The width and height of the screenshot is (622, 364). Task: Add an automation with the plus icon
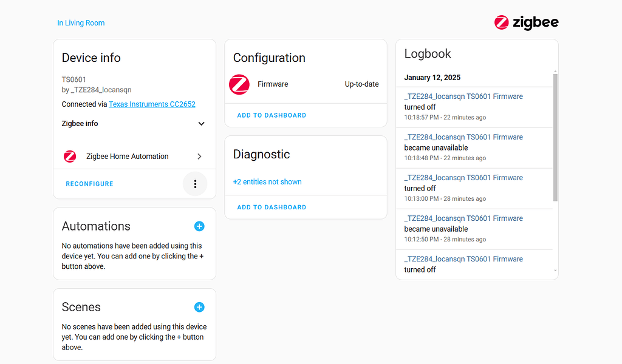199,226
